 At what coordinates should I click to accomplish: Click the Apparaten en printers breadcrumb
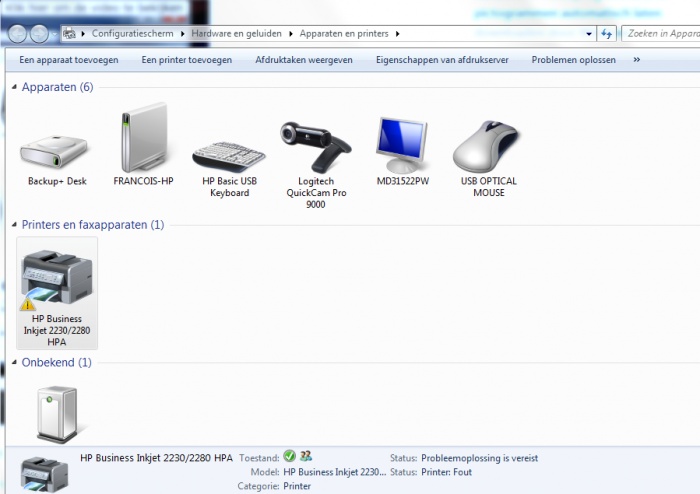(x=344, y=33)
